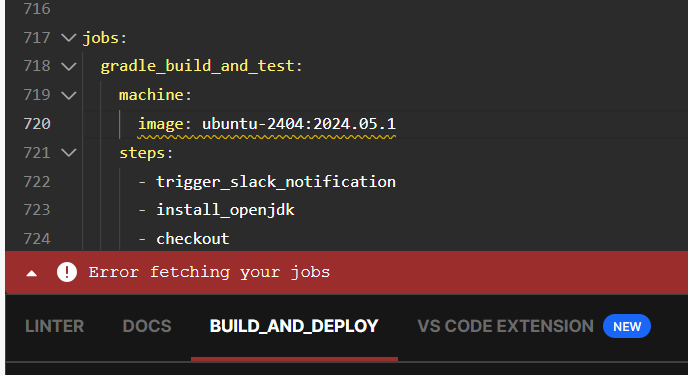Fold the steps list at line 721
688x375 pixels.
tap(68, 153)
